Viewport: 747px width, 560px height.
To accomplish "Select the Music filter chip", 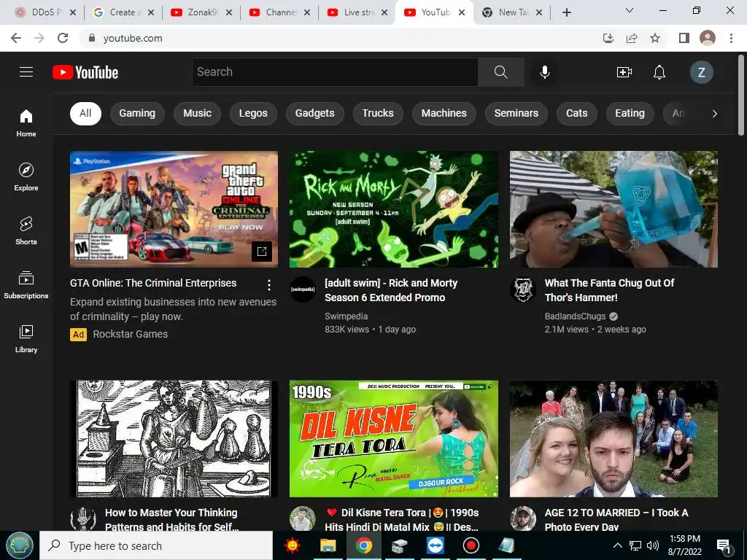I will 197,113.
